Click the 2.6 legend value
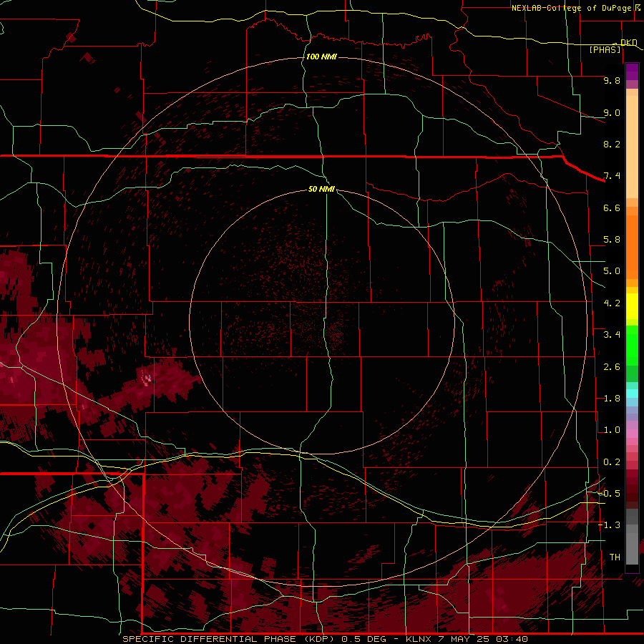The image size is (644, 644). 612,367
